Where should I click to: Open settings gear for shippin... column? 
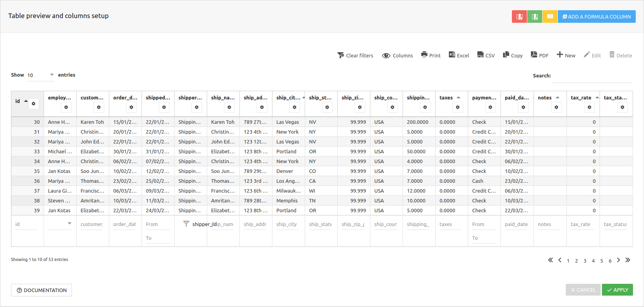(x=425, y=107)
